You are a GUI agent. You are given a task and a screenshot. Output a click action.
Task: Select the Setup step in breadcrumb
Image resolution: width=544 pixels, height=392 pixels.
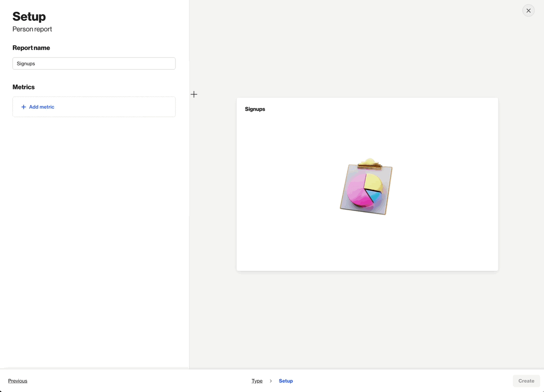click(286, 381)
